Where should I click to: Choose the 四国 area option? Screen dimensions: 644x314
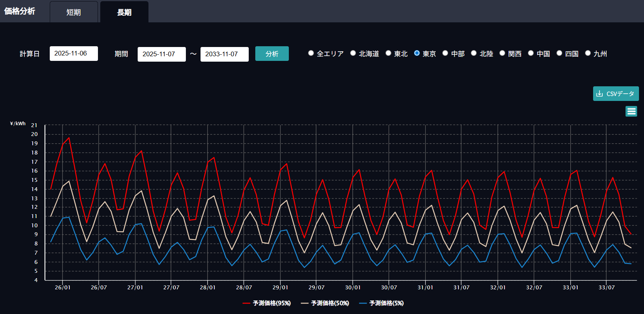tap(559, 53)
